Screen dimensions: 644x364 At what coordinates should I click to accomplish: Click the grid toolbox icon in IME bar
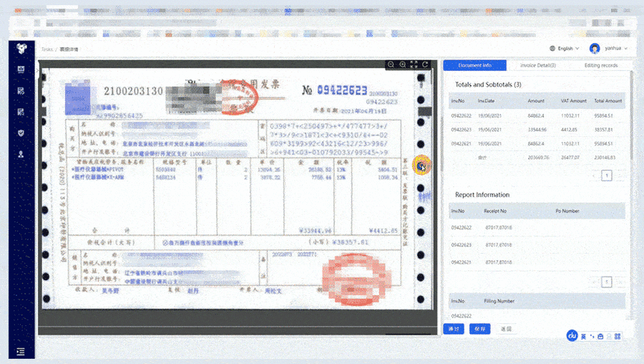(x=618, y=337)
